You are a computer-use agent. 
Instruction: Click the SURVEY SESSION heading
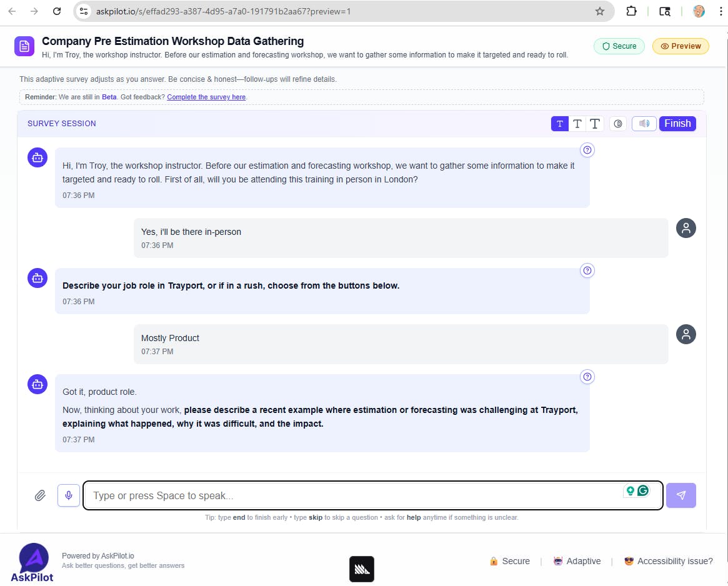pyautogui.click(x=62, y=124)
